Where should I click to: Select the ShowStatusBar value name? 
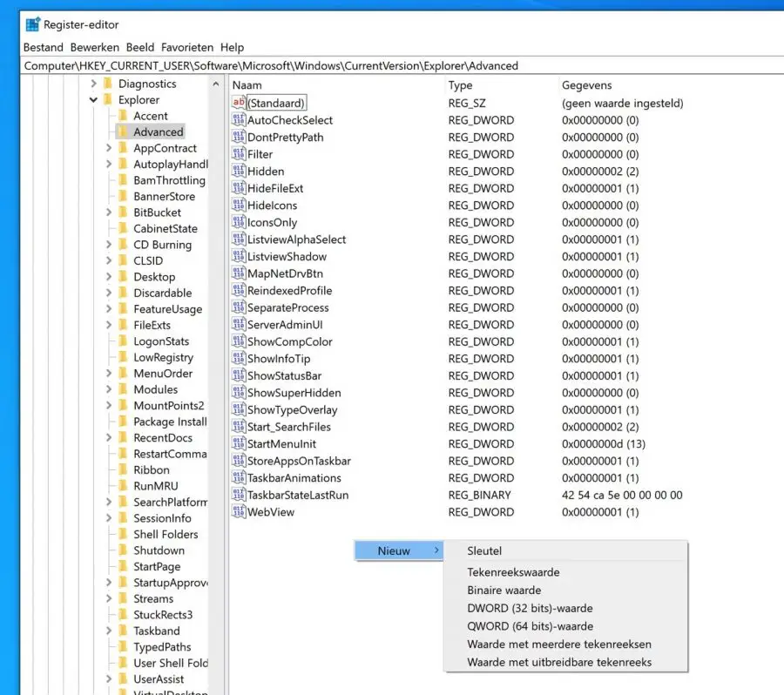pos(284,375)
